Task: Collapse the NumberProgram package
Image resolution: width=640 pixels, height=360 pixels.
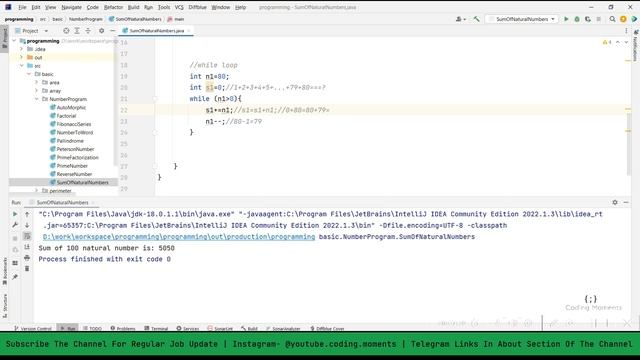Action: pyautogui.click(x=36, y=99)
